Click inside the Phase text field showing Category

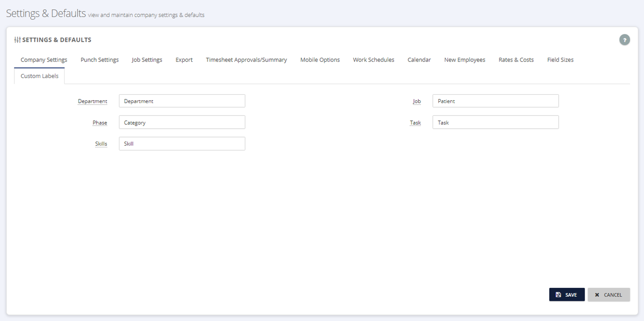182,122
